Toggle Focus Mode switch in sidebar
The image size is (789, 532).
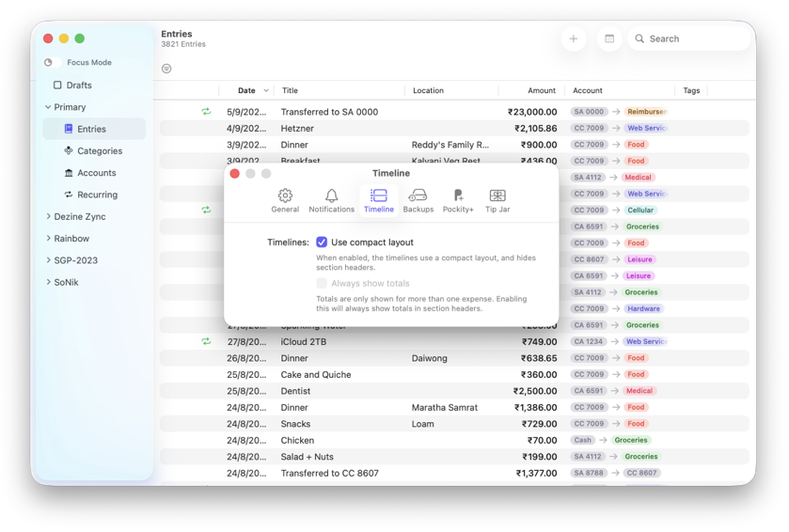(x=52, y=62)
